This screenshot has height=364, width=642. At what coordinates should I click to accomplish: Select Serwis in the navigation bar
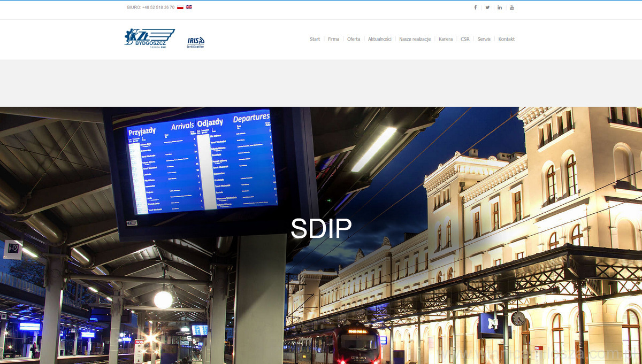(484, 39)
